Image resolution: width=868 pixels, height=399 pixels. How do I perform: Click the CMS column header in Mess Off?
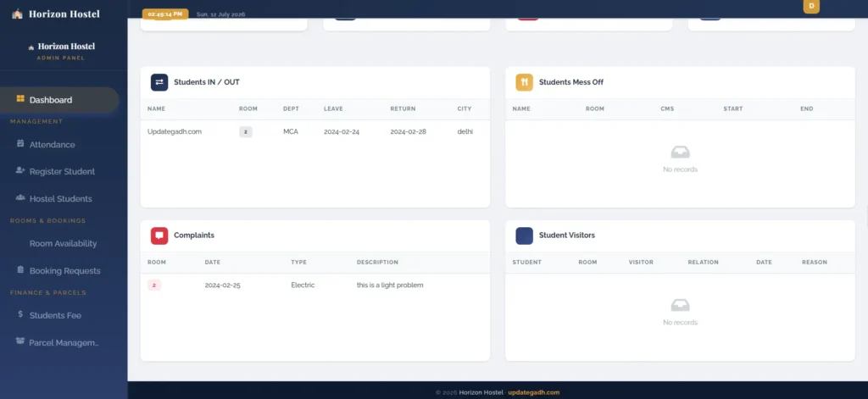[x=667, y=109]
